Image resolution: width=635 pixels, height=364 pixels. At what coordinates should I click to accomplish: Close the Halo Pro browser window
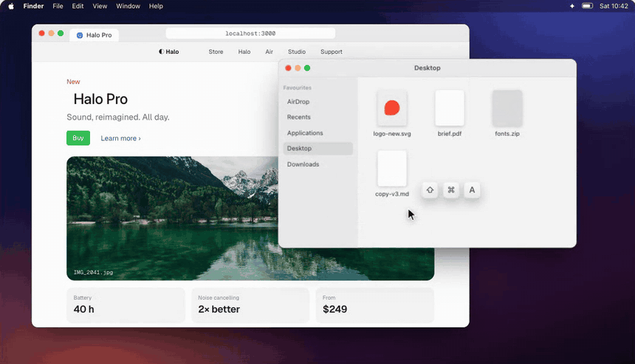(x=41, y=33)
